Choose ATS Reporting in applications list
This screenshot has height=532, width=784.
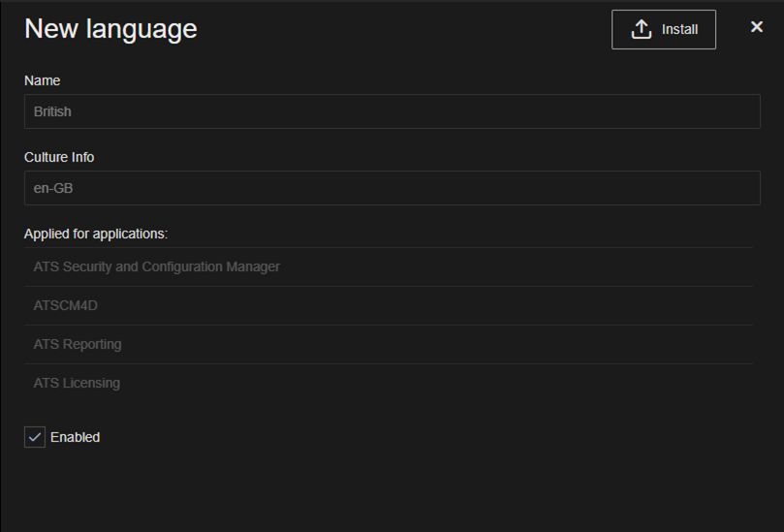pyautogui.click(x=78, y=344)
